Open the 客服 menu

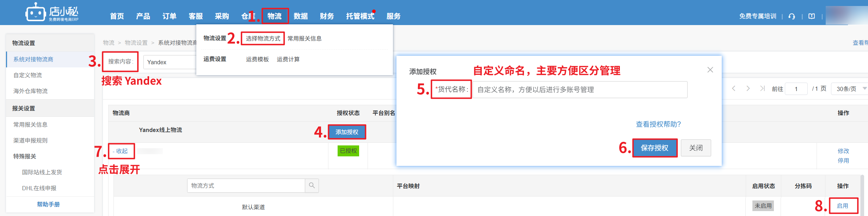[196, 16]
